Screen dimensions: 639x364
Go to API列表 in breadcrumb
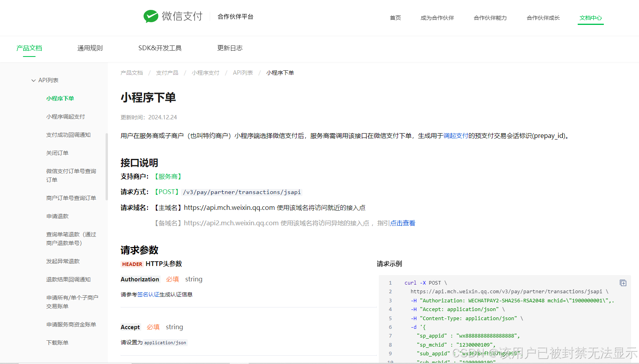243,73
